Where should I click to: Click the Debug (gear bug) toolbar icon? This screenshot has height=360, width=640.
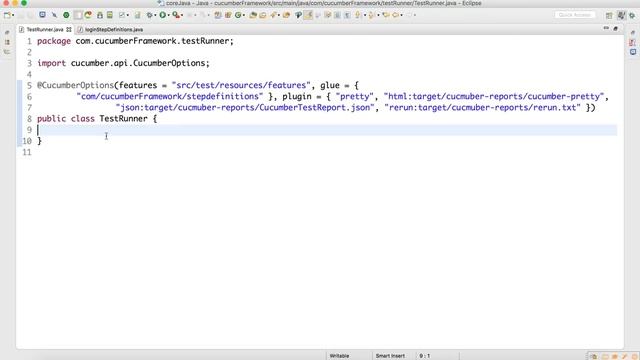(149, 15)
